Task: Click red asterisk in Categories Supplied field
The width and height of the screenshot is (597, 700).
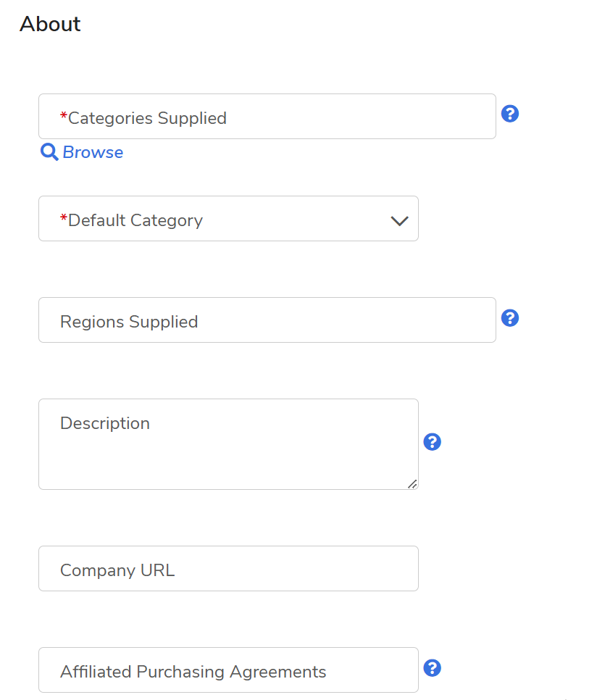Action: click(x=64, y=117)
